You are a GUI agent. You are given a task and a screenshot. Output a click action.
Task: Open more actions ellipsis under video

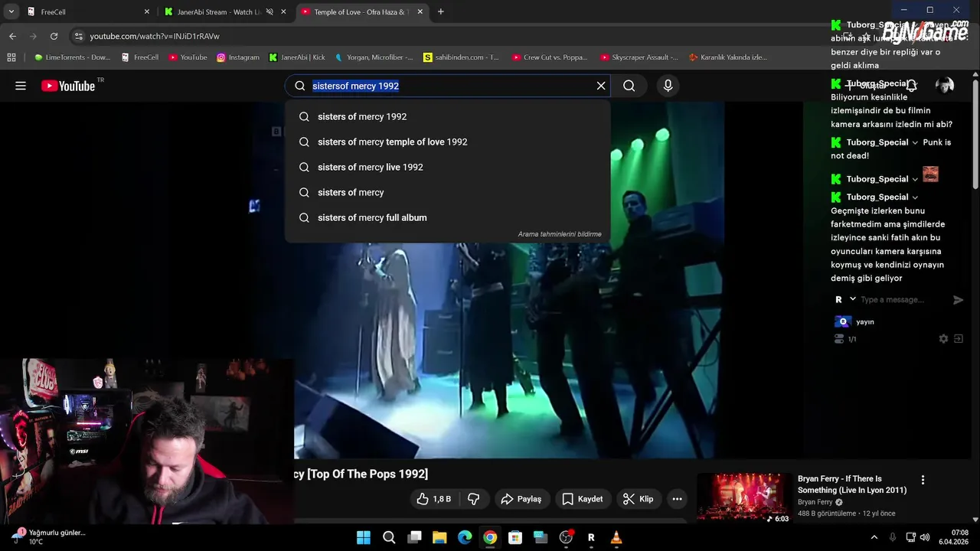(x=677, y=499)
